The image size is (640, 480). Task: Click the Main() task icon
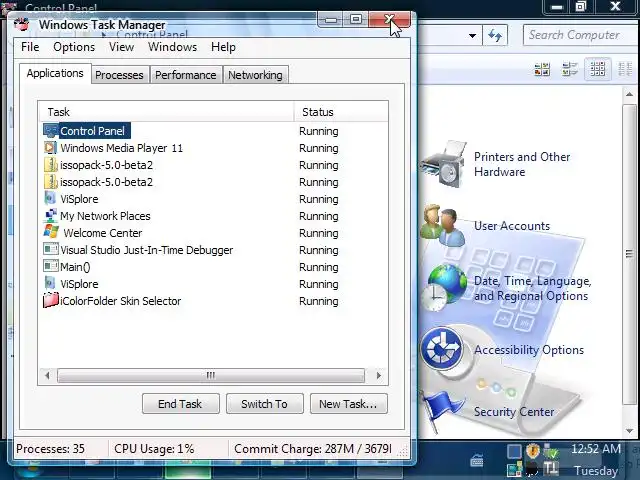(51, 266)
